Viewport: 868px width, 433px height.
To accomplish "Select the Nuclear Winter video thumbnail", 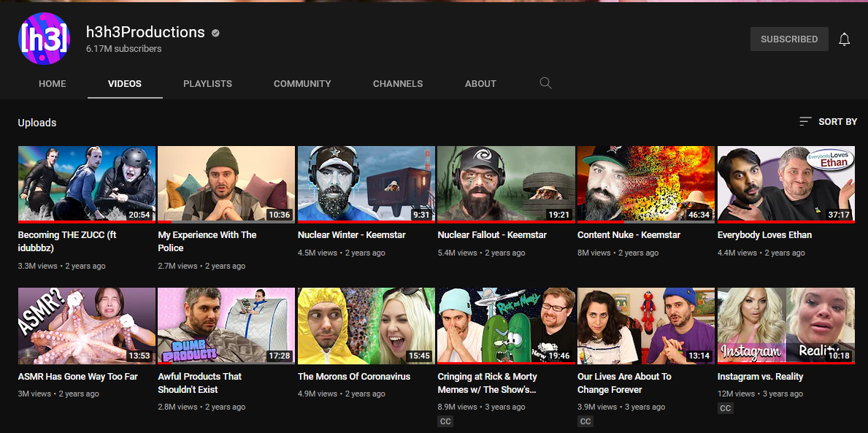I will (366, 184).
